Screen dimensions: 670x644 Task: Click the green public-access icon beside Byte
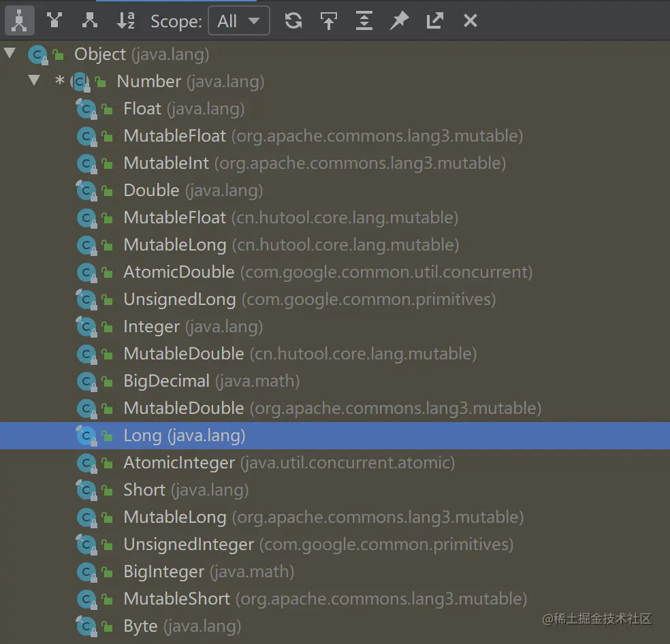(108, 627)
